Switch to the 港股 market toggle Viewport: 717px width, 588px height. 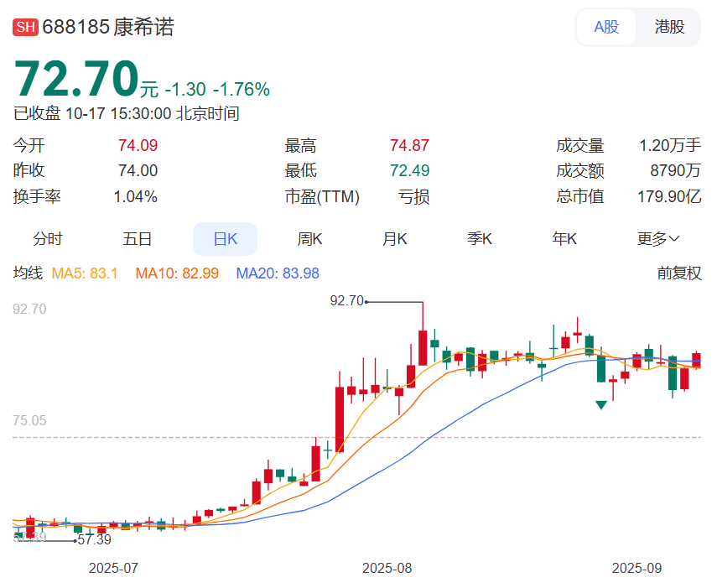(x=669, y=27)
